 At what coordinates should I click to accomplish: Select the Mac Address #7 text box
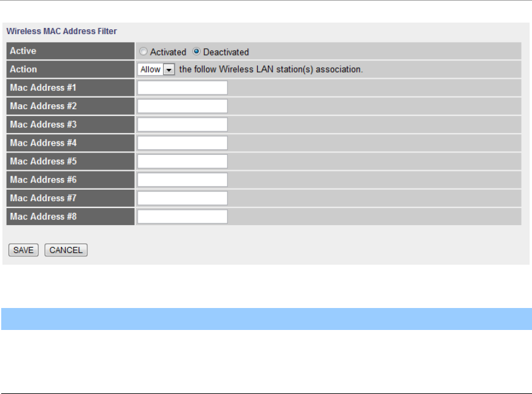[183, 198]
